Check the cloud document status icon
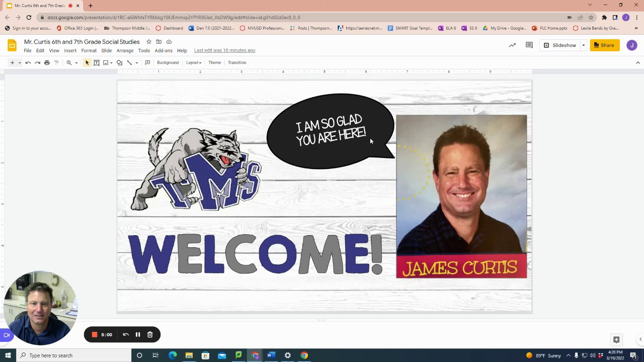The image size is (644, 362). (169, 42)
